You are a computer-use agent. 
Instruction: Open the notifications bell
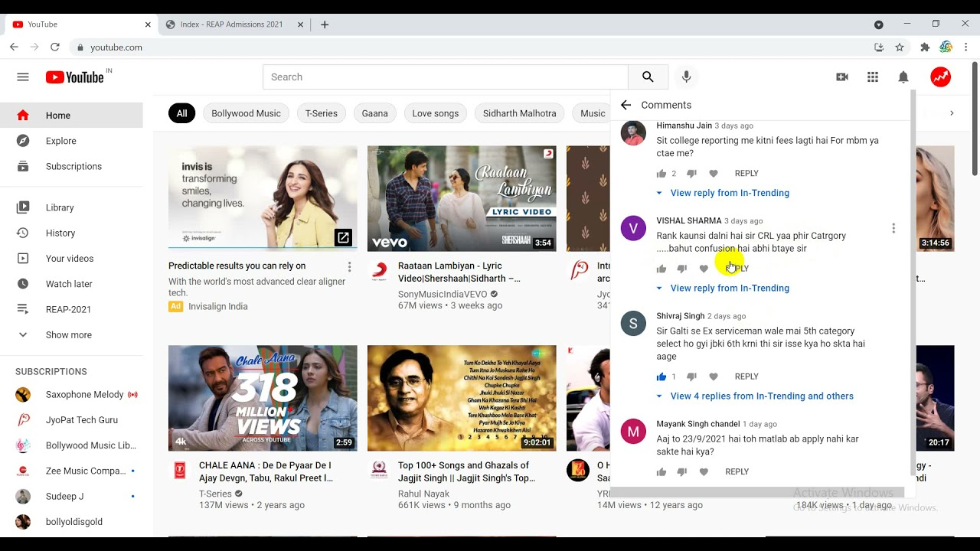tap(903, 77)
